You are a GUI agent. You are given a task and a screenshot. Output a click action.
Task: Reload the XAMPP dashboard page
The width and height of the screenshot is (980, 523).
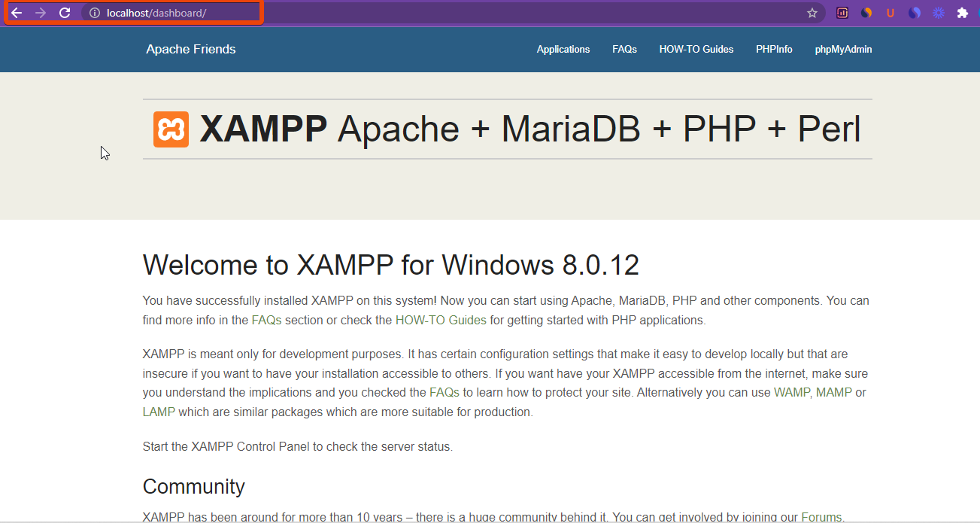click(x=65, y=13)
